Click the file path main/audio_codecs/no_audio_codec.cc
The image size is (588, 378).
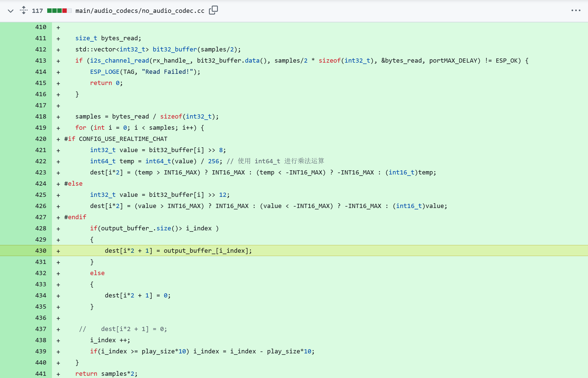(x=140, y=11)
